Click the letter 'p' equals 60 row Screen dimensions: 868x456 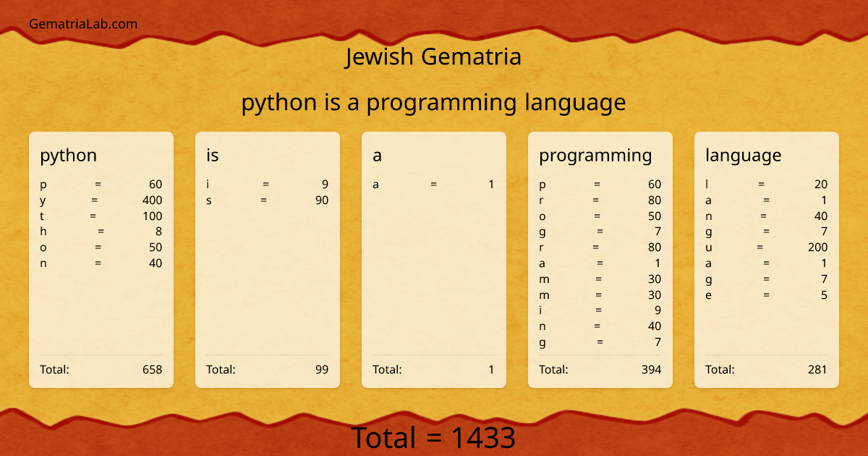tap(101, 184)
